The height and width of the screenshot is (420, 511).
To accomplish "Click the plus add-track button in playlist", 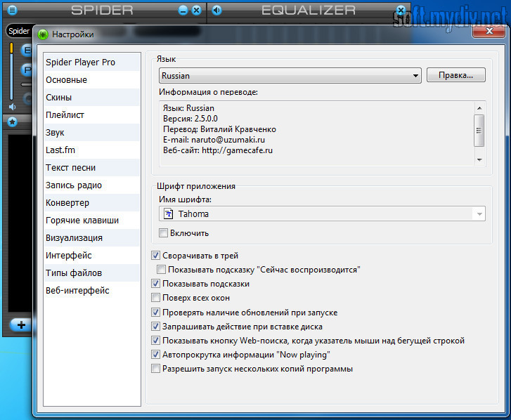I will click(21, 324).
